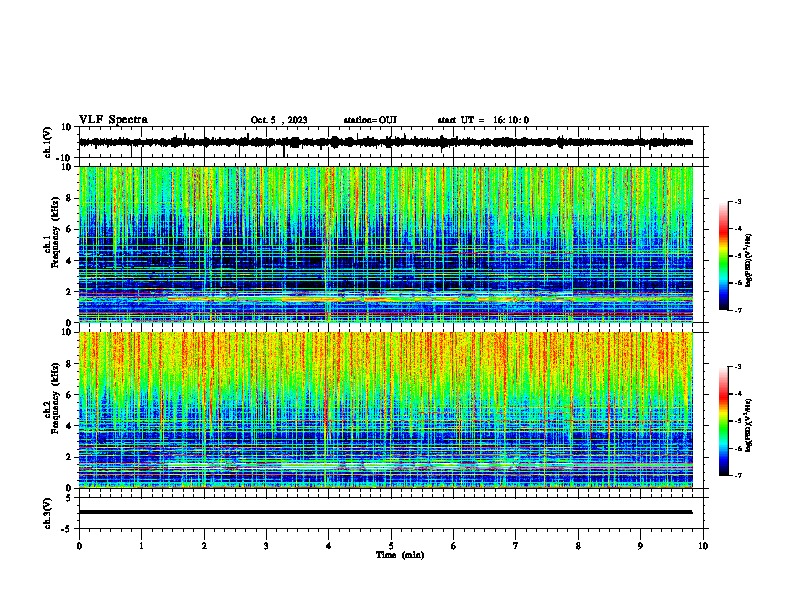This screenshot has width=792, height=612.
Task: Click the "5" tick on ch.3(V) axis
Action: click(69, 498)
